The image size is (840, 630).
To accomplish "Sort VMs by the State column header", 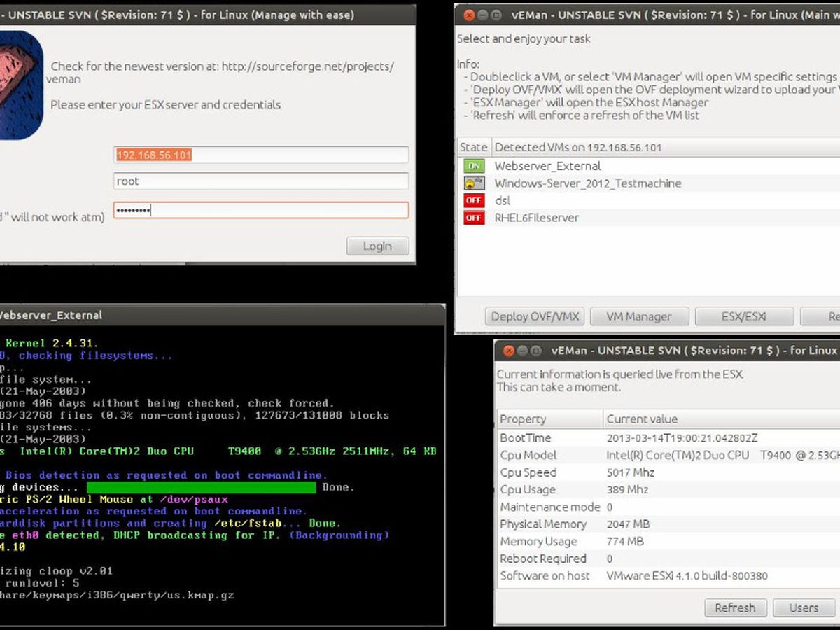I will 473,147.
